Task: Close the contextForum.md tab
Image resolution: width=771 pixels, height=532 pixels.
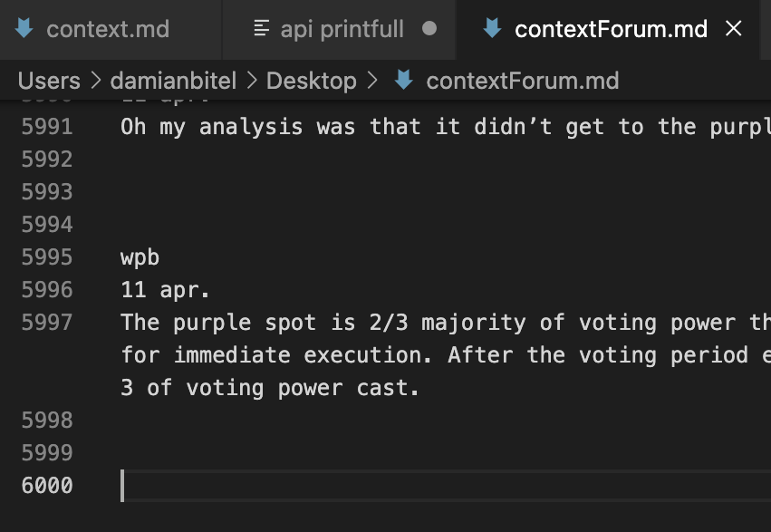Action: pyautogui.click(x=734, y=29)
